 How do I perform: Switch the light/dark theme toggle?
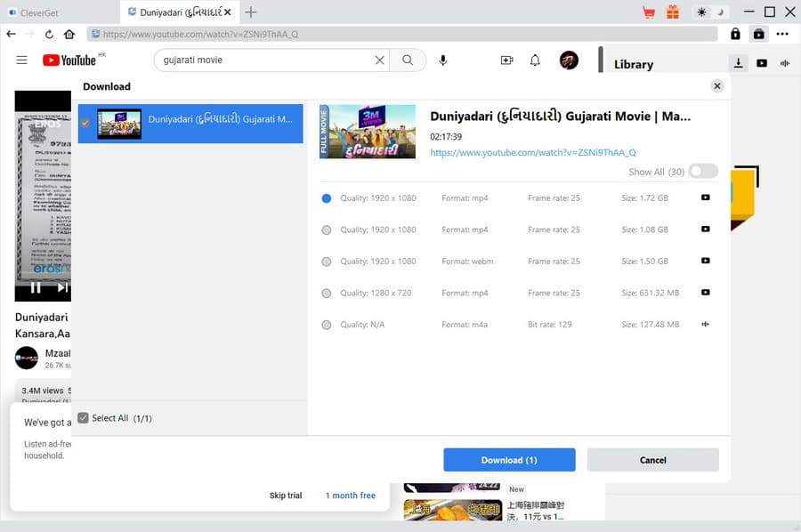click(x=710, y=12)
